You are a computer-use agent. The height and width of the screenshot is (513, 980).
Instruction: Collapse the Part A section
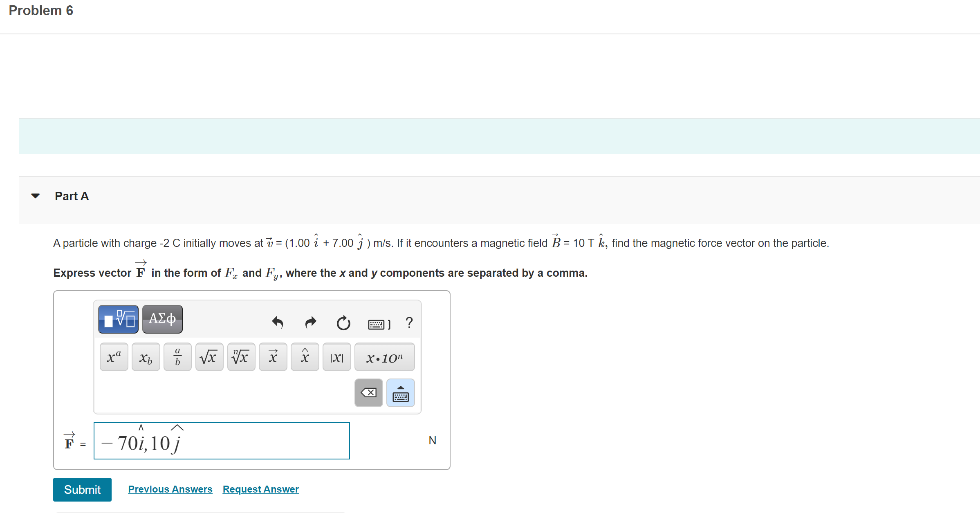[36, 196]
